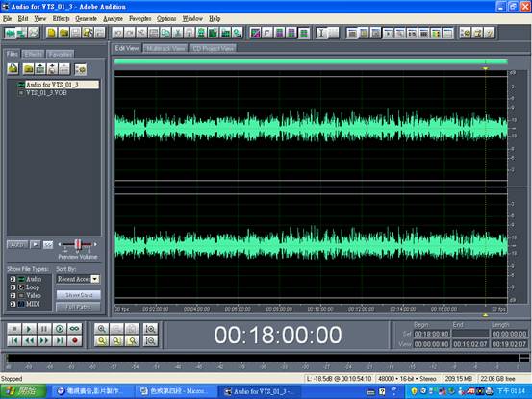Open the View menu

coord(39,18)
